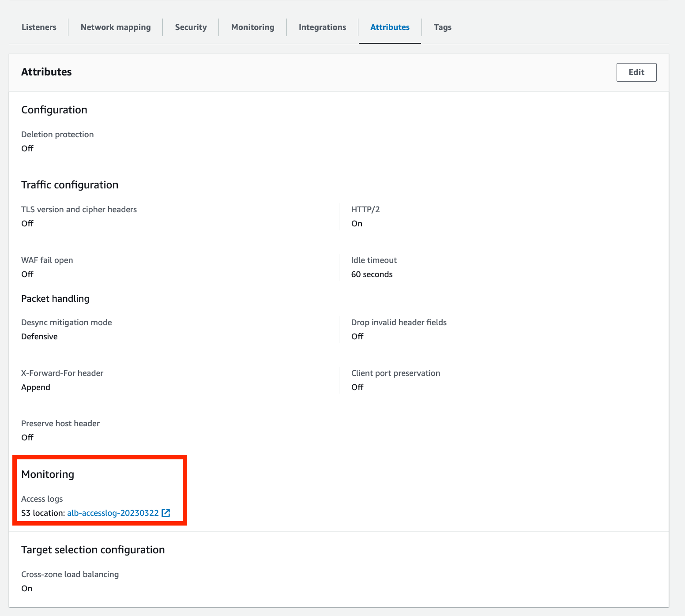
Task: Open the alb-accesslog-20230322 external link icon
Action: pyautogui.click(x=166, y=513)
